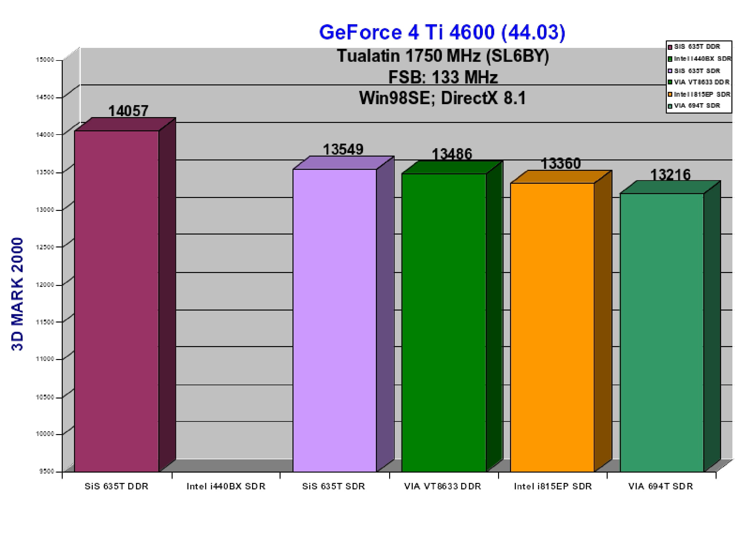Click the x-axis label 'Intel i440BX SDR'
Viewport: 756px width, 535px height.
[226, 486]
